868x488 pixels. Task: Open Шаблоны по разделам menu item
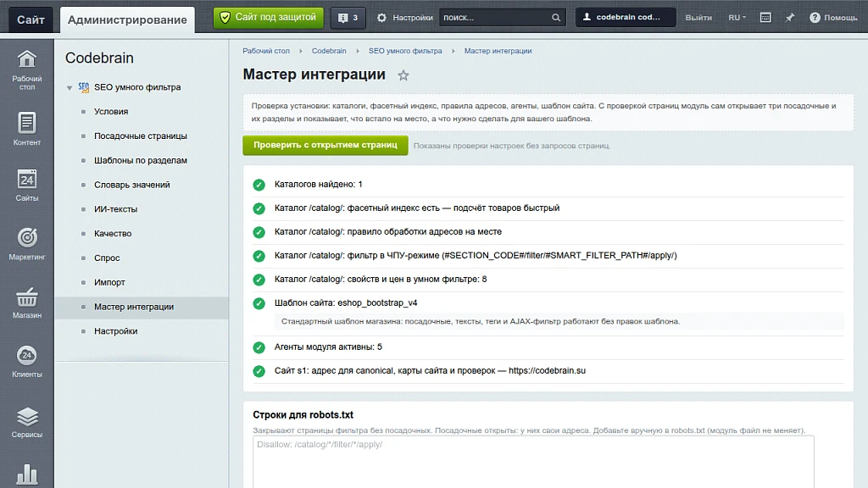[x=141, y=160]
